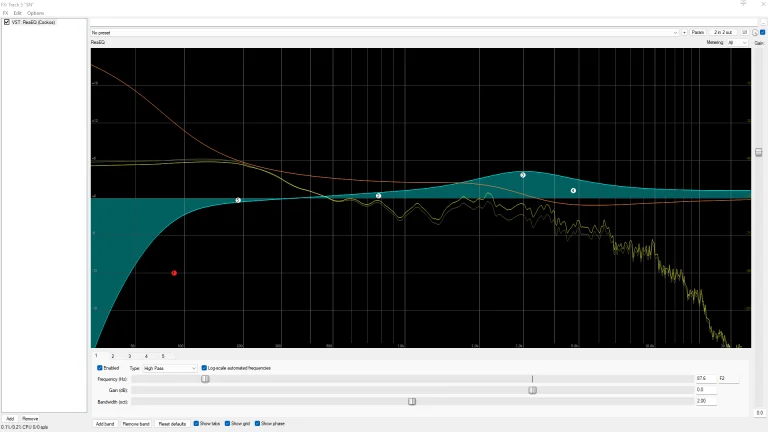Screen dimensions: 768x432
Task: Click the band 2 node on the EQ curve
Action: click(x=378, y=195)
